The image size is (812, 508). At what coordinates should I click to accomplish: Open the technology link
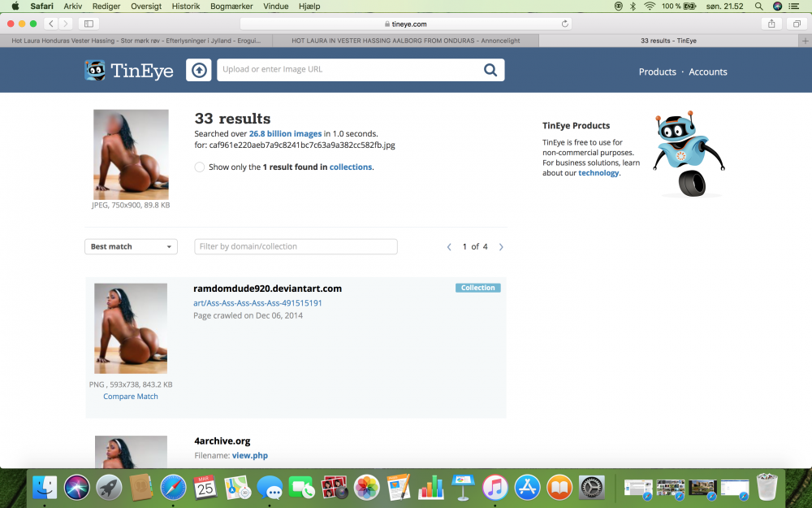coord(598,173)
